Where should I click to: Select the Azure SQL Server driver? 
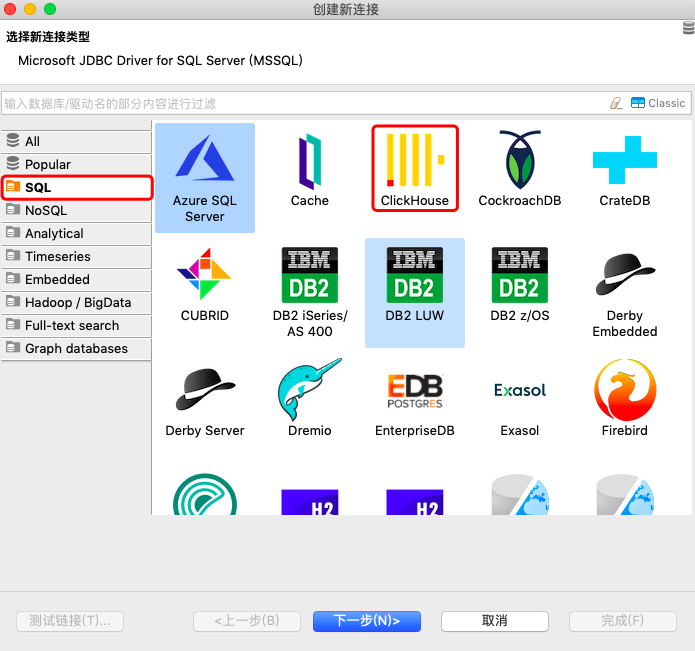[205, 178]
